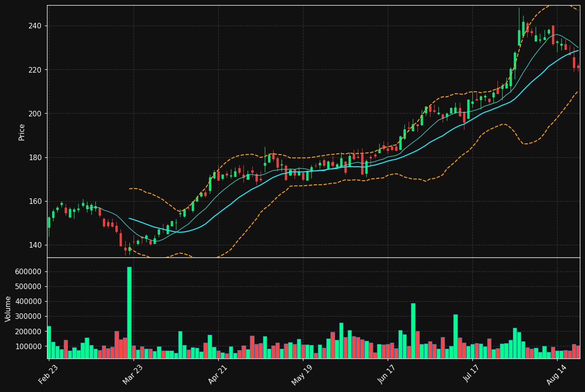Click the 200000 volume tick label

(29, 331)
